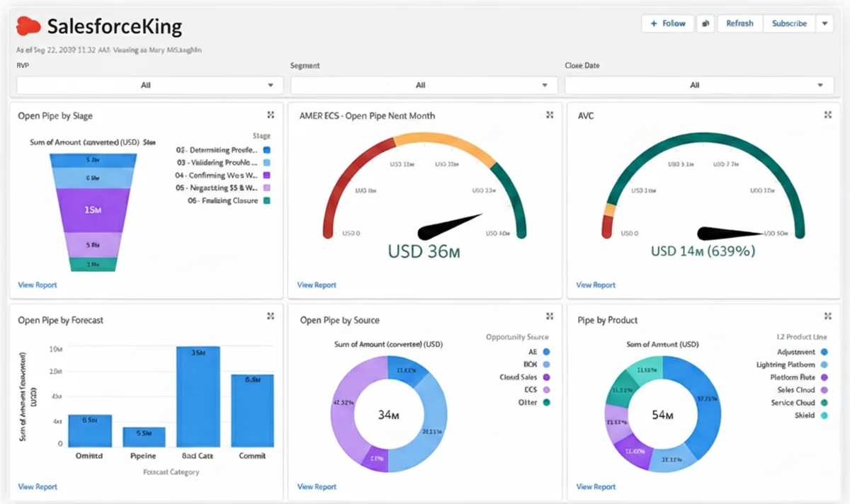850x504 pixels.
Task: Open the Subscribe options arrow
Action: coord(824,23)
